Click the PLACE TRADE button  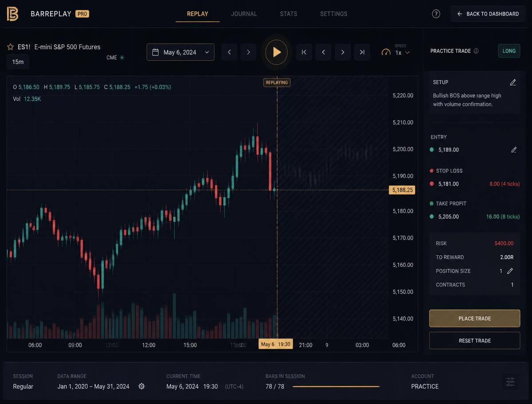(x=474, y=319)
